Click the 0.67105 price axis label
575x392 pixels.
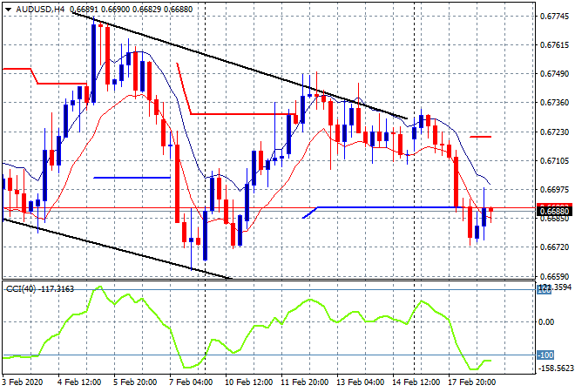[x=555, y=160]
